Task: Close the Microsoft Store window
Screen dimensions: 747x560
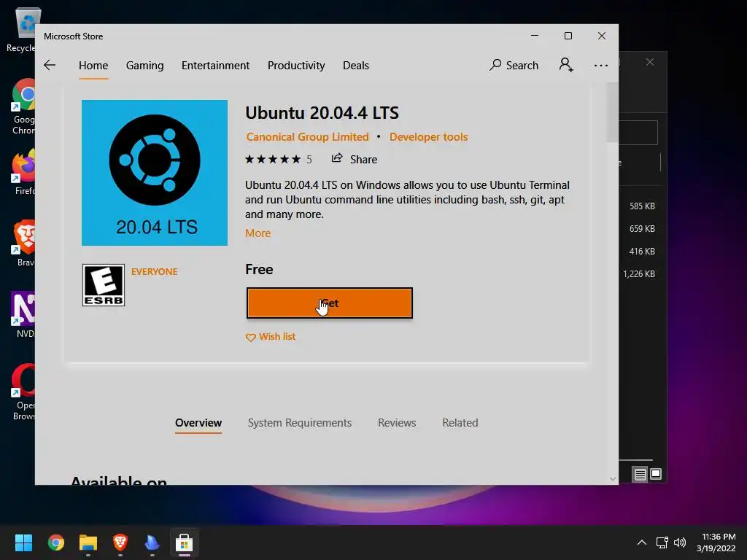Action: tap(602, 36)
